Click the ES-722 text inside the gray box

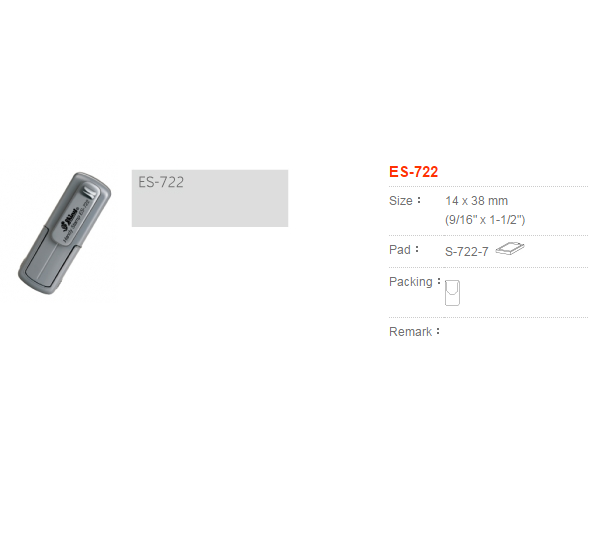[161, 182]
